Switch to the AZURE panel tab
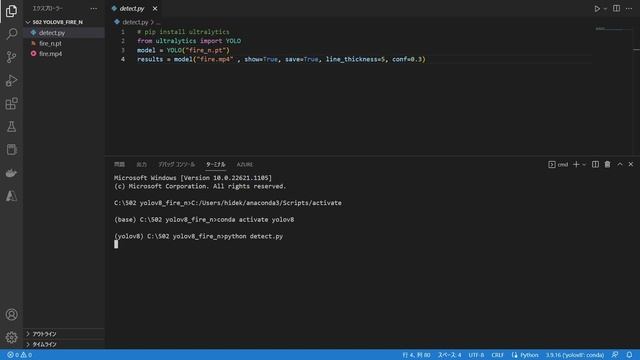The image size is (640, 360). pyautogui.click(x=244, y=164)
